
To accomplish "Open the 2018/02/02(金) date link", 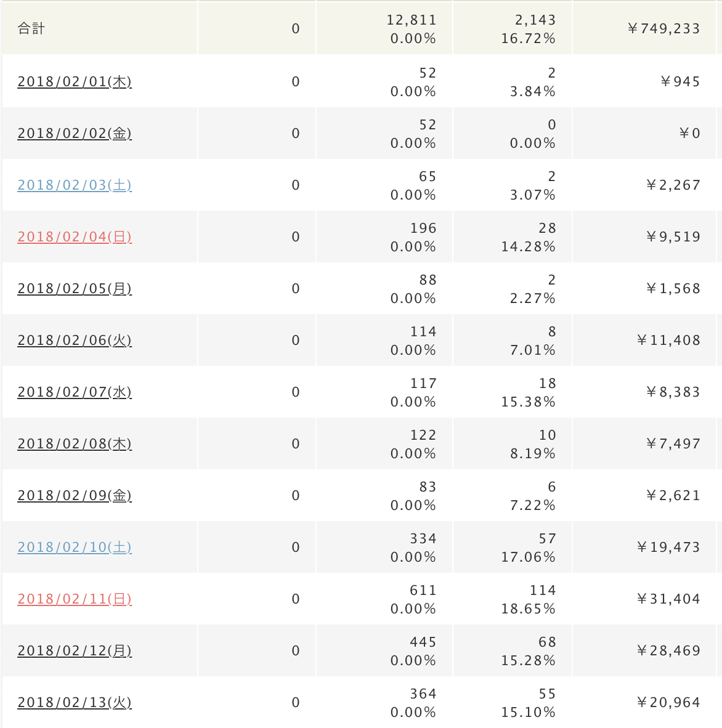I will (75, 133).
